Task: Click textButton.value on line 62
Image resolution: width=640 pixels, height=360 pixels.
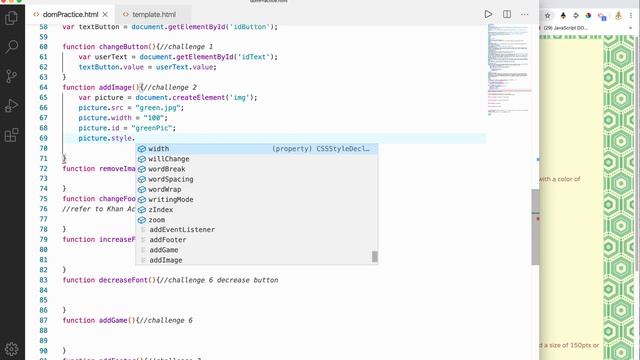Action: [x=111, y=67]
